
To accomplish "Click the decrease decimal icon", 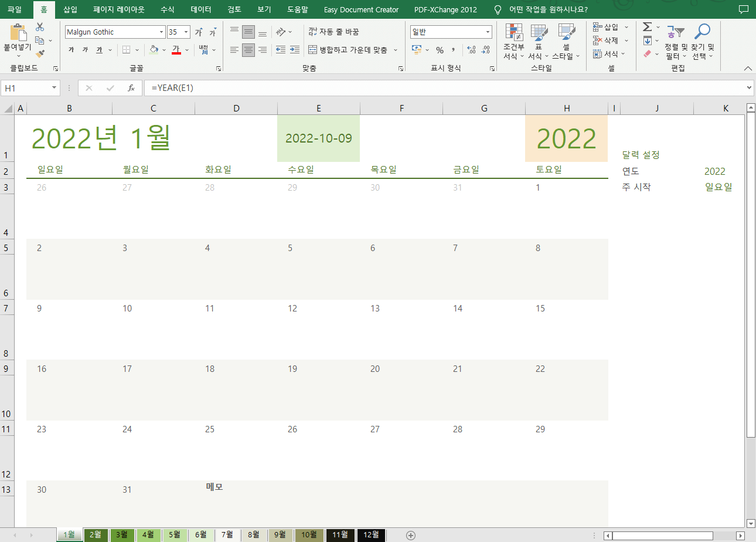I will (485, 50).
